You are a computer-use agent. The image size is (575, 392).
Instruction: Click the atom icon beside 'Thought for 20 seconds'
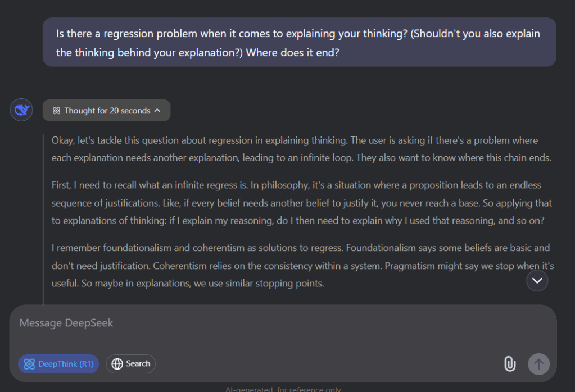[56, 111]
